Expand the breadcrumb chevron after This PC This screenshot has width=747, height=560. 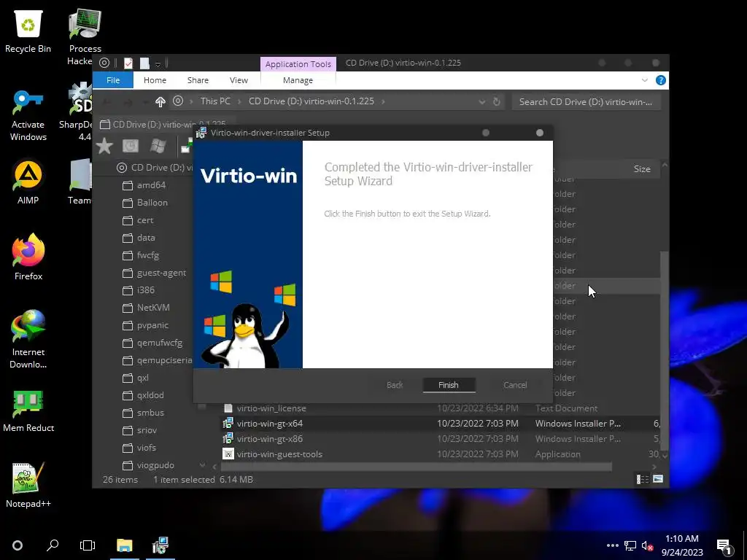(x=239, y=101)
